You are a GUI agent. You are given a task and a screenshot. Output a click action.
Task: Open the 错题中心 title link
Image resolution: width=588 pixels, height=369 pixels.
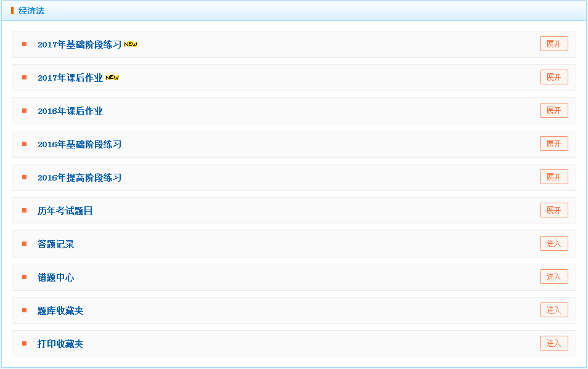pos(55,278)
